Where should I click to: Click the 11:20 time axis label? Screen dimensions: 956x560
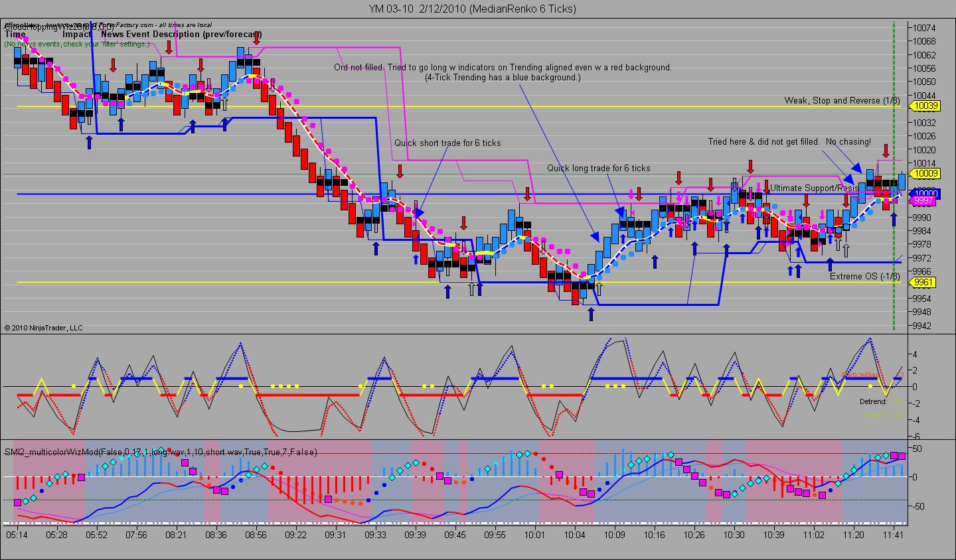854,534
